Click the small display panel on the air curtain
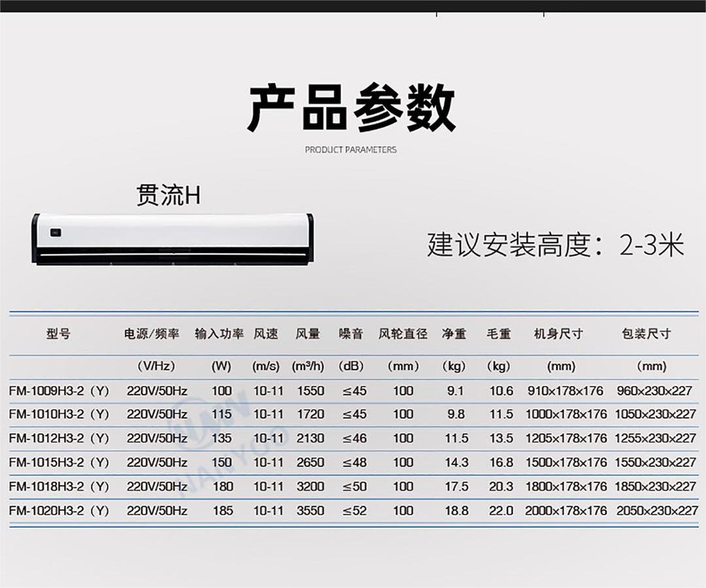The height and width of the screenshot is (588, 706). tap(57, 232)
